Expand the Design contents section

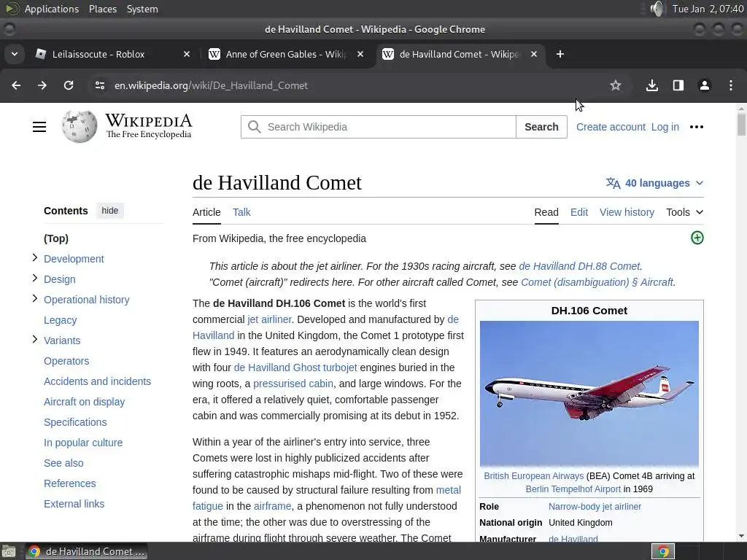[35, 279]
